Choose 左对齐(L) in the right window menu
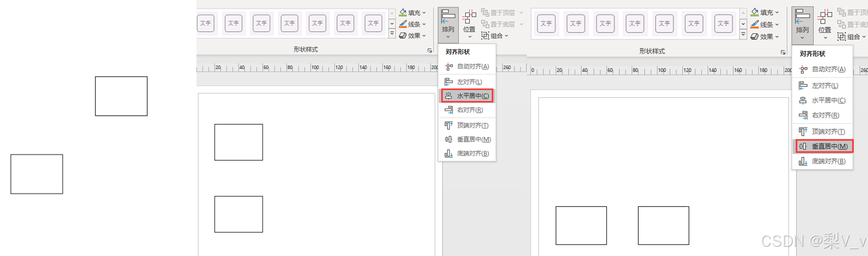Image resolution: width=868 pixels, height=256 pixels. pyautogui.click(x=822, y=85)
